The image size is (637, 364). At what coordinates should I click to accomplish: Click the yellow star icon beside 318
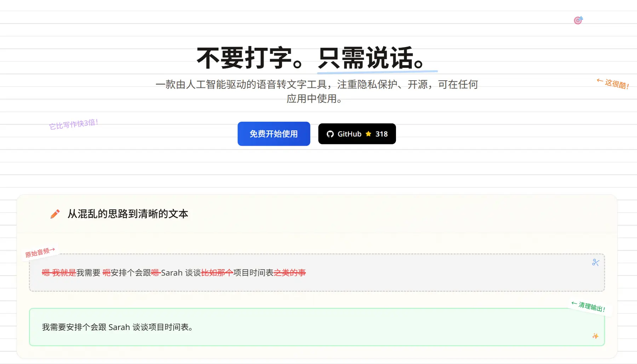pyautogui.click(x=368, y=134)
